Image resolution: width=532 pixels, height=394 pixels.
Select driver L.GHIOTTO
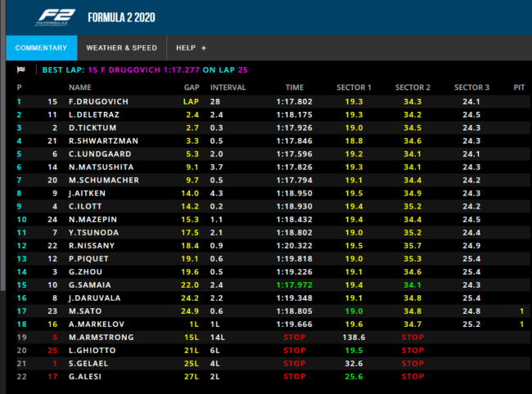pyautogui.click(x=92, y=351)
